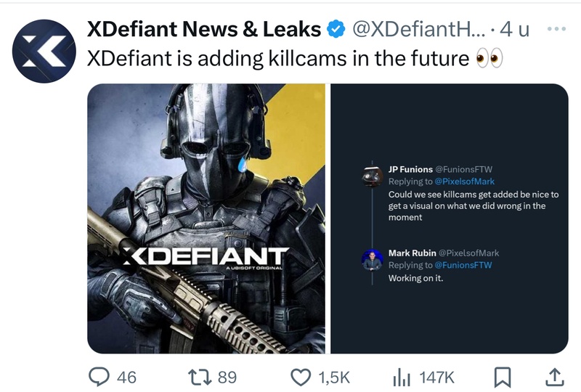Image resolution: width=581 pixels, height=392 pixels.
Task: Open the XDefiant soldier poster image
Action: [206, 218]
